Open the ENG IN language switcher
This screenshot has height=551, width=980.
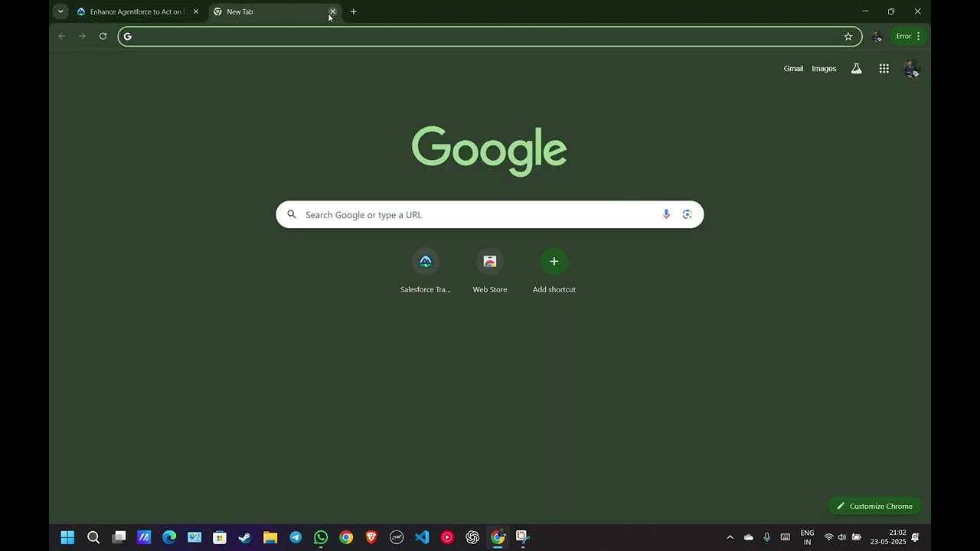[x=807, y=537]
